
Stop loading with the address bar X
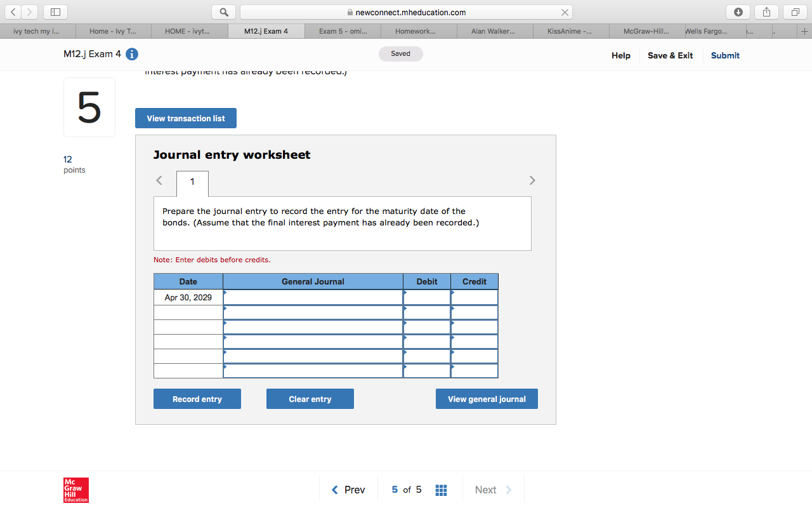pos(565,12)
